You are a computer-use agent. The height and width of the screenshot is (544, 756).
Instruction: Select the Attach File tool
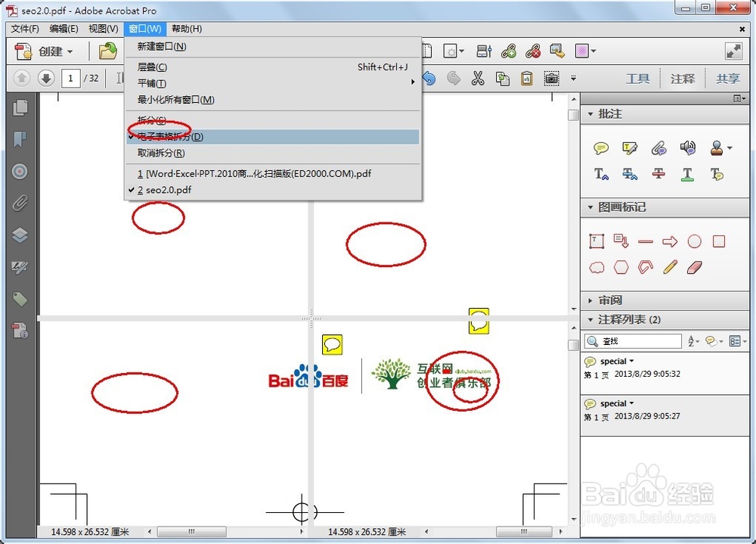(658, 148)
